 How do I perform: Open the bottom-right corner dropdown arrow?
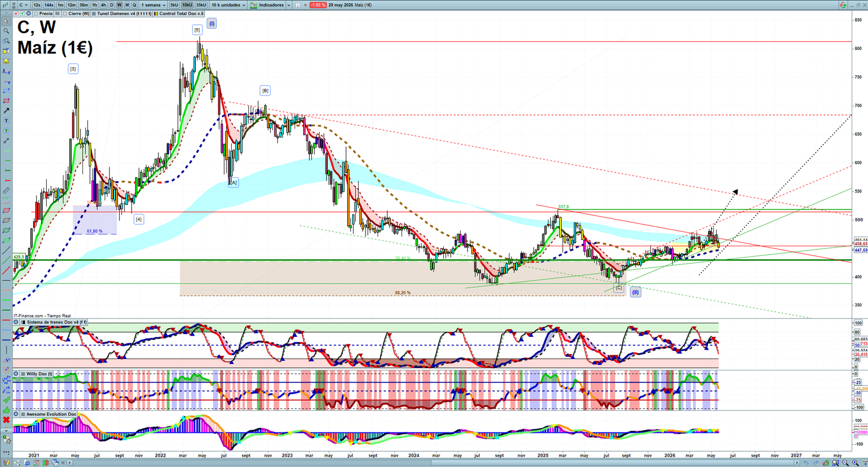[x=865, y=463]
